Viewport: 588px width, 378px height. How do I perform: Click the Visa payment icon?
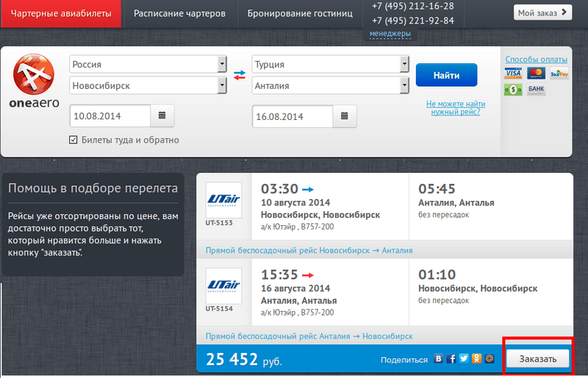(513, 74)
